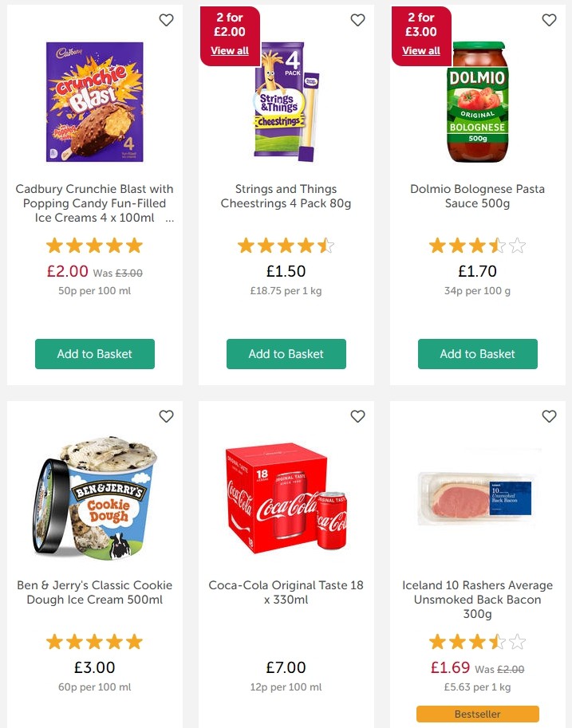Open Ben & Jerry's Classic Cookie Dough title link

95,592
